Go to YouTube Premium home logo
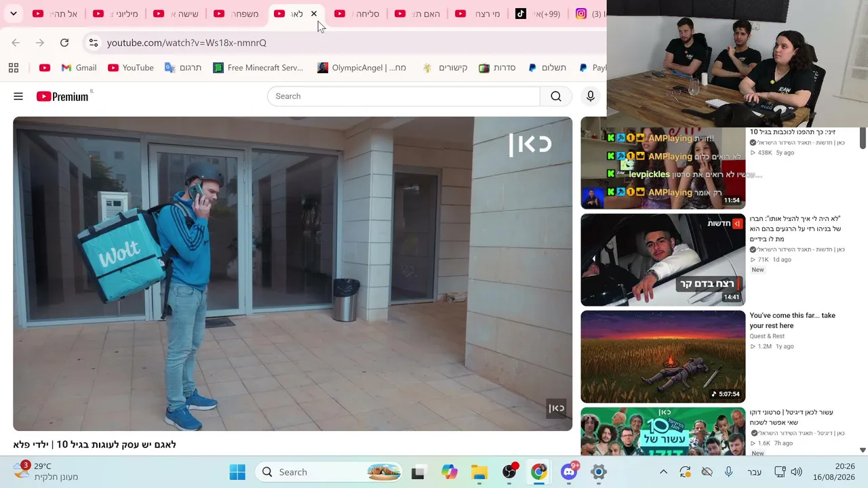868x488 pixels. coord(62,96)
